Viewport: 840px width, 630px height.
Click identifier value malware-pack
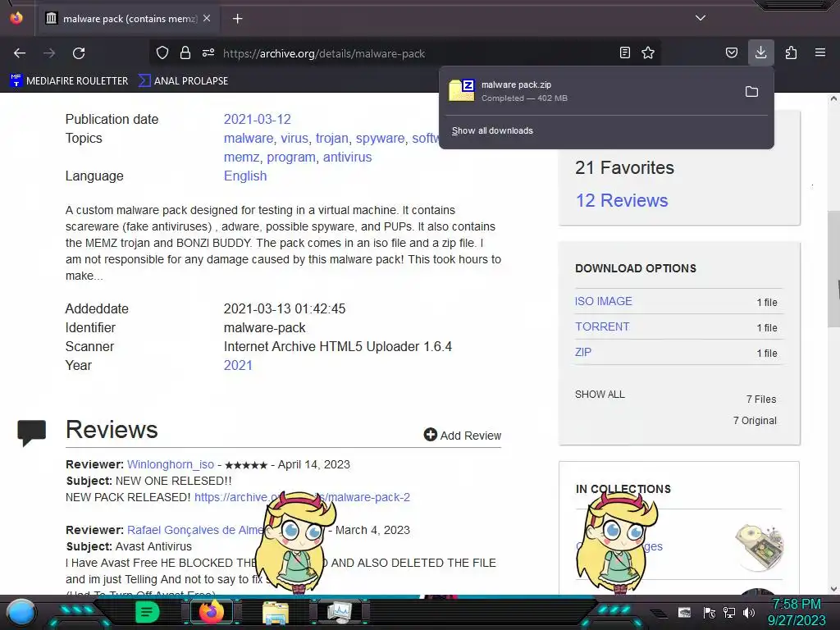pos(265,327)
